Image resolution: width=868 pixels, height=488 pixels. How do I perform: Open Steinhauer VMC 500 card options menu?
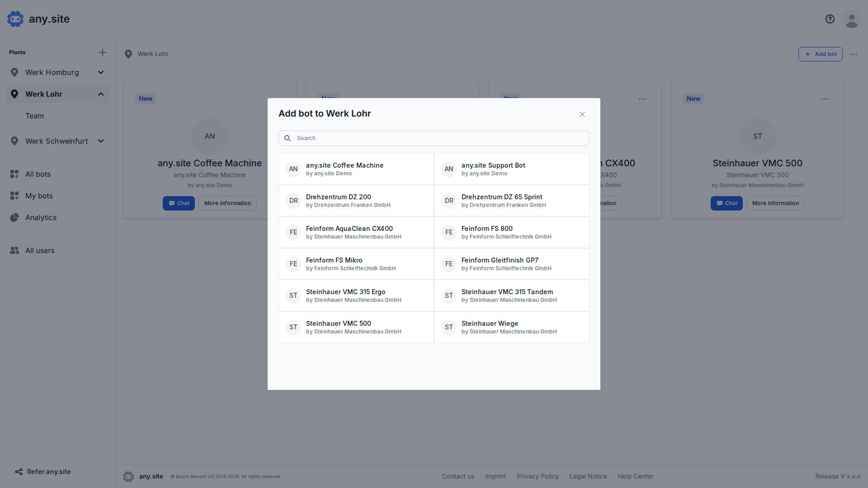[x=825, y=99]
